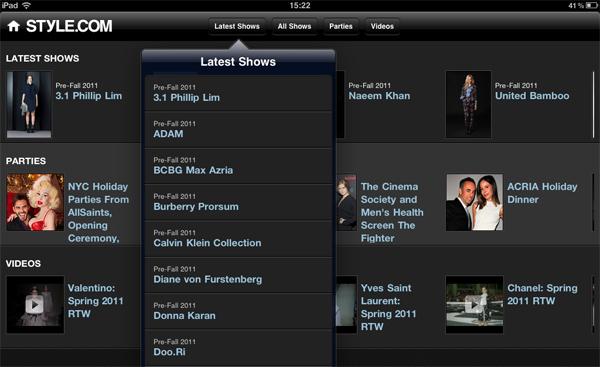Viewport: 600px width, 367px height.
Task: Open the NYC Holiday Parties photo thumbnail
Action: [35, 202]
